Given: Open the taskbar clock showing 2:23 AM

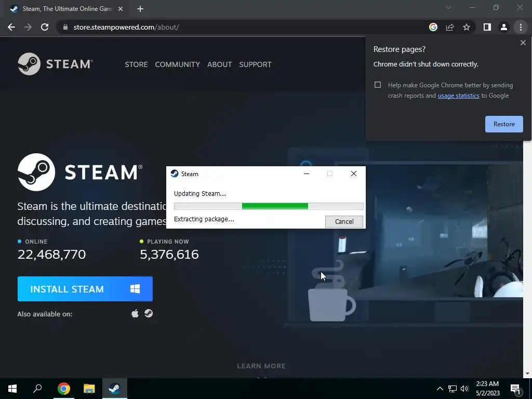Looking at the screenshot, I should (487, 389).
